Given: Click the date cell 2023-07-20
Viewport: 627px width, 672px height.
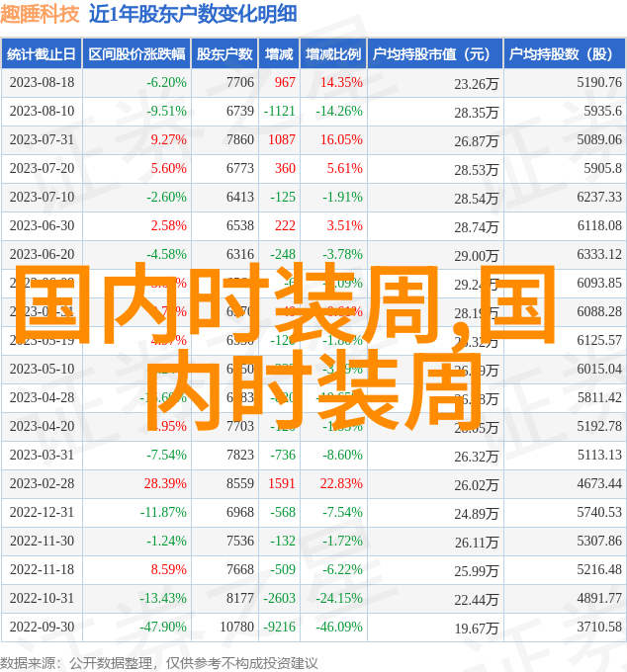Looking at the screenshot, I should coord(42,168).
